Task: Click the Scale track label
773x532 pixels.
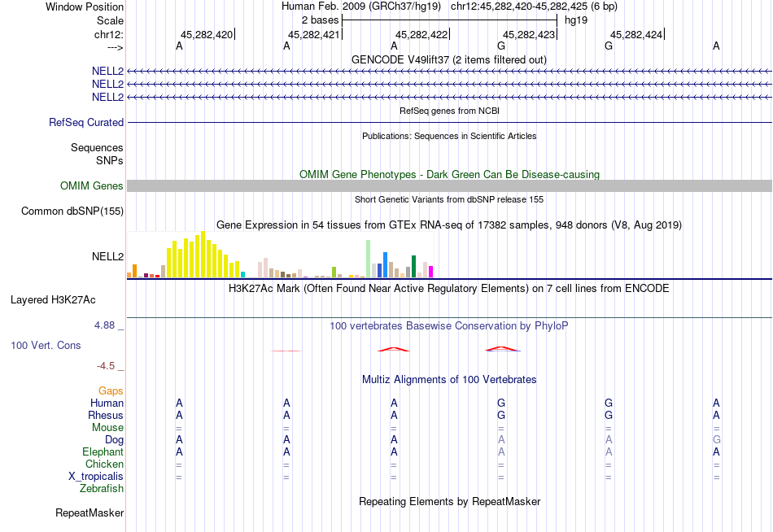Action: [110, 20]
